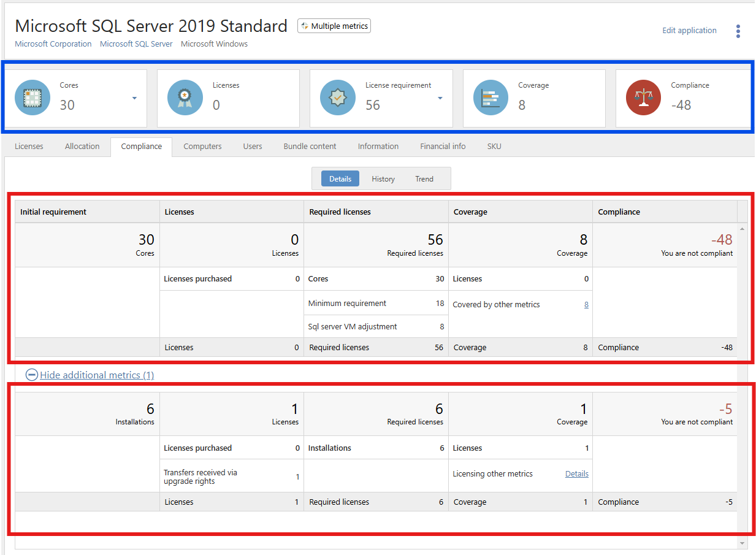Click the Microsoft SQL Server 2019 Standard title
Screen dimensions: 756x555
pyautogui.click(x=151, y=26)
